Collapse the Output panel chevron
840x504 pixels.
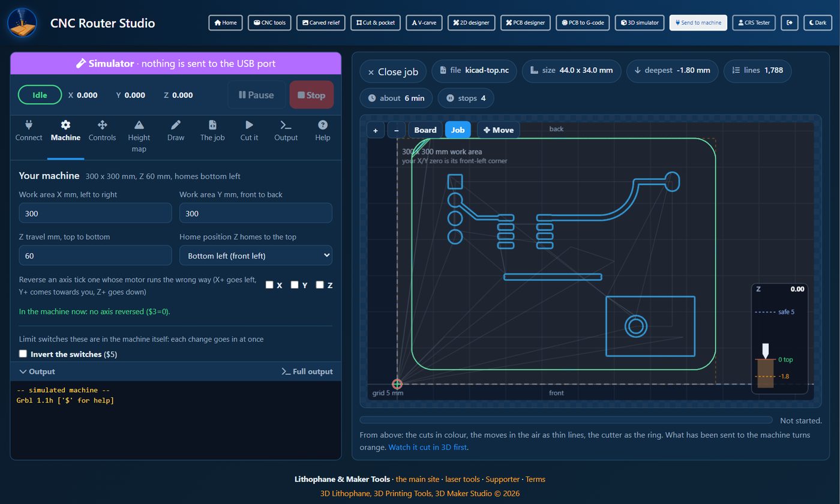click(23, 372)
